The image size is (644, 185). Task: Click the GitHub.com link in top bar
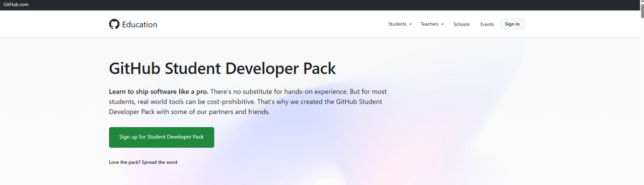click(16, 5)
